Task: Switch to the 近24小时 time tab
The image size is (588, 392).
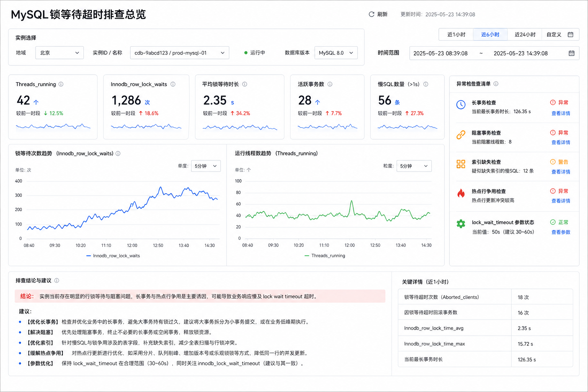Action: pyautogui.click(x=525, y=34)
